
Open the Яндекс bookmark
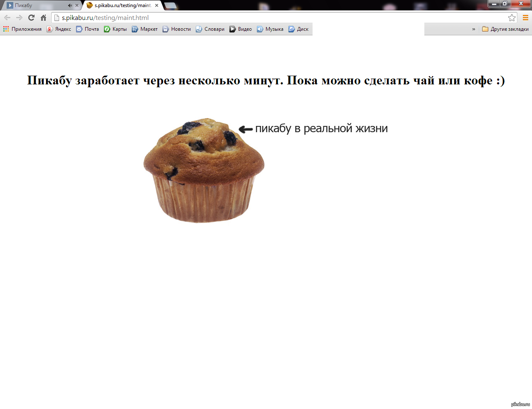point(59,29)
